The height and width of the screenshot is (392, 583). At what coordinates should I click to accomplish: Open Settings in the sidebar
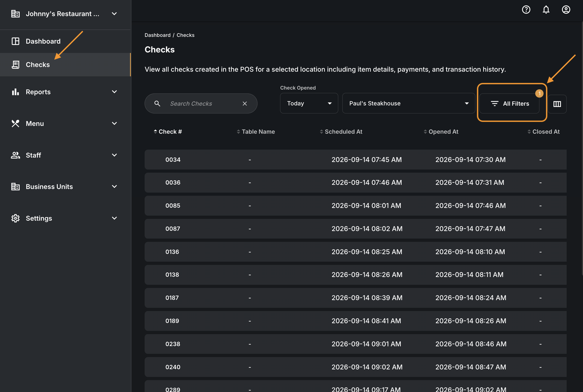pyautogui.click(x=65, y=218)
